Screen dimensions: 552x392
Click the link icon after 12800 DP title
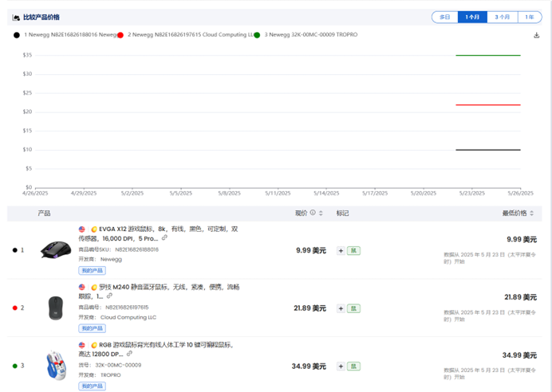(x=129, y=353)
